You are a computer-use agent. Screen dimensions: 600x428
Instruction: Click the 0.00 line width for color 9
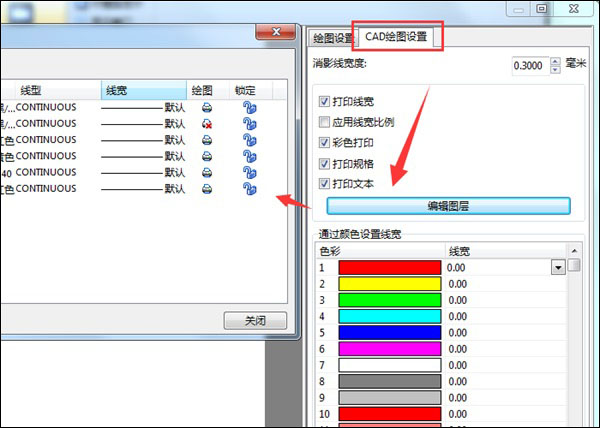click(458, 398)
